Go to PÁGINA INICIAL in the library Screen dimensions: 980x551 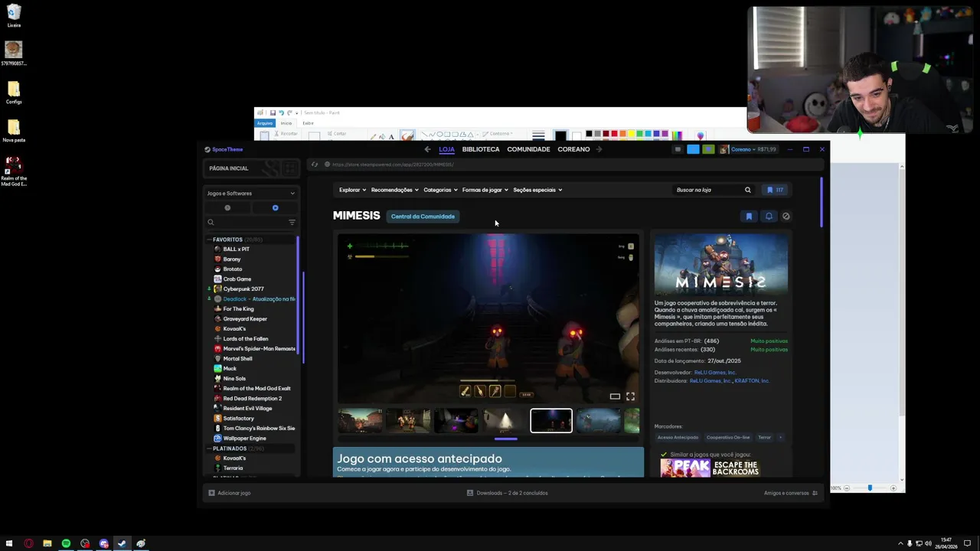(229, 168)
